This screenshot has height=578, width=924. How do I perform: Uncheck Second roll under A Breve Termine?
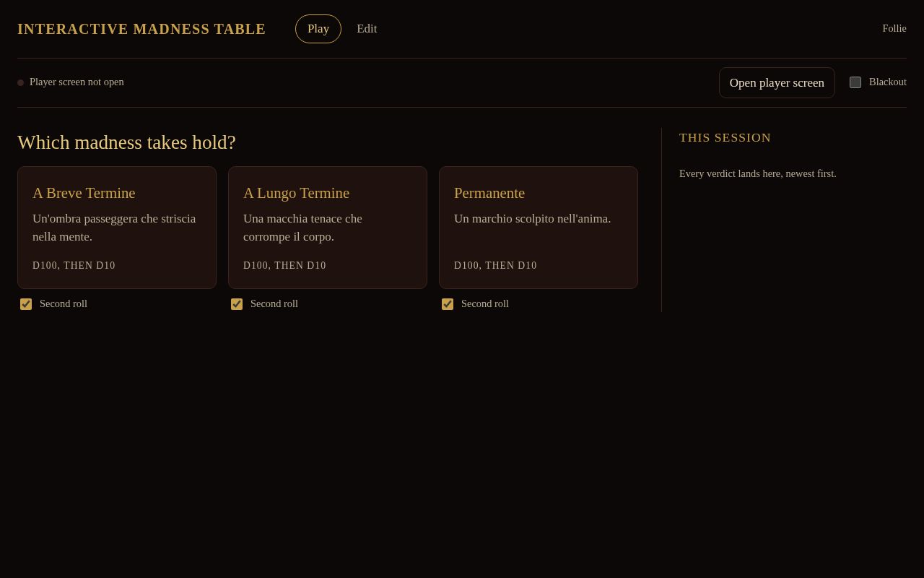coord(26,304)
